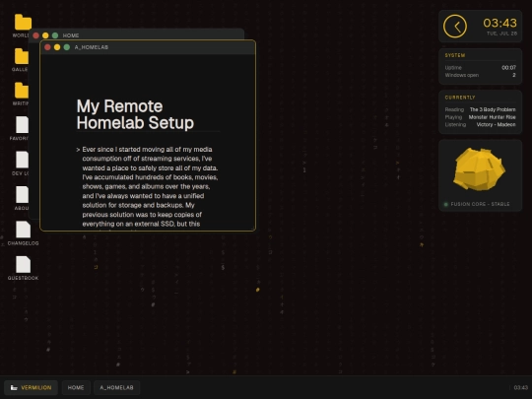Viewport: 532px width, 399px height.
Task: Click the 'My Remote Homelab Setup' heading
Action: (135, 114)
